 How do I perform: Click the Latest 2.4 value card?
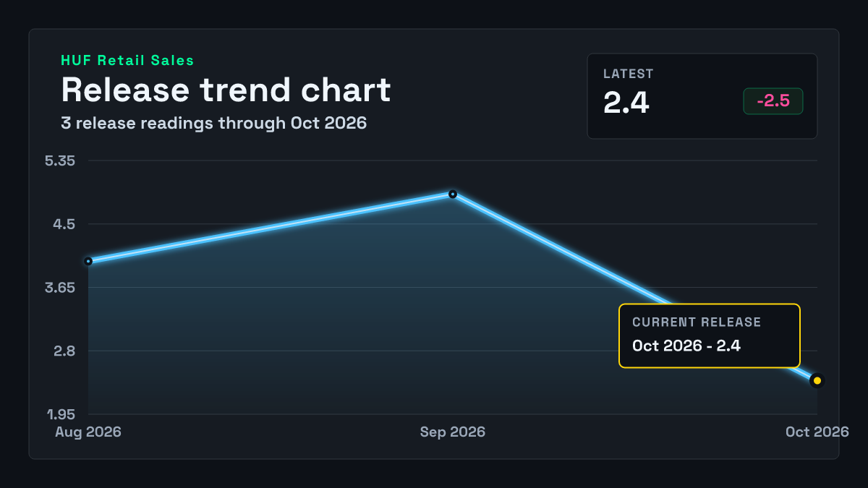[702, 95]
